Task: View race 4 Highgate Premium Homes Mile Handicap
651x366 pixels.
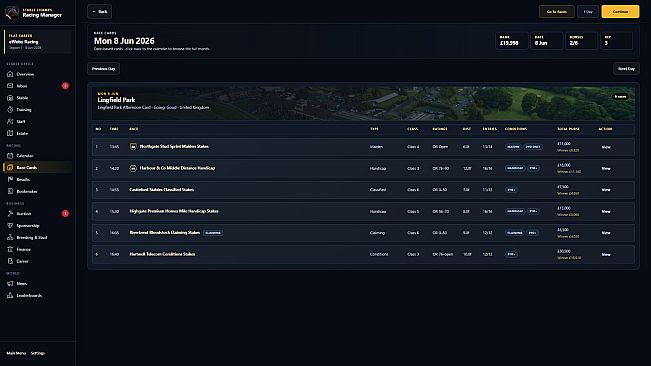Action: click(x=606, y=211)
